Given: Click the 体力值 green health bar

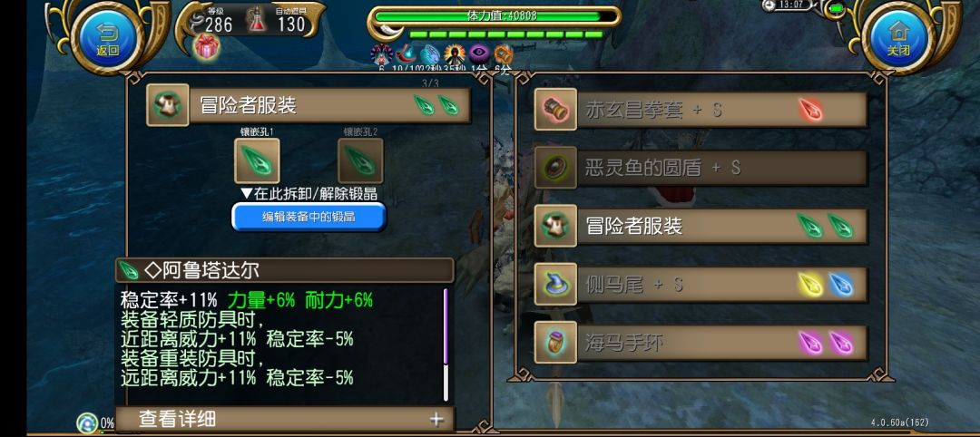Looking at the screenshot, I should [x=494, y=15].
